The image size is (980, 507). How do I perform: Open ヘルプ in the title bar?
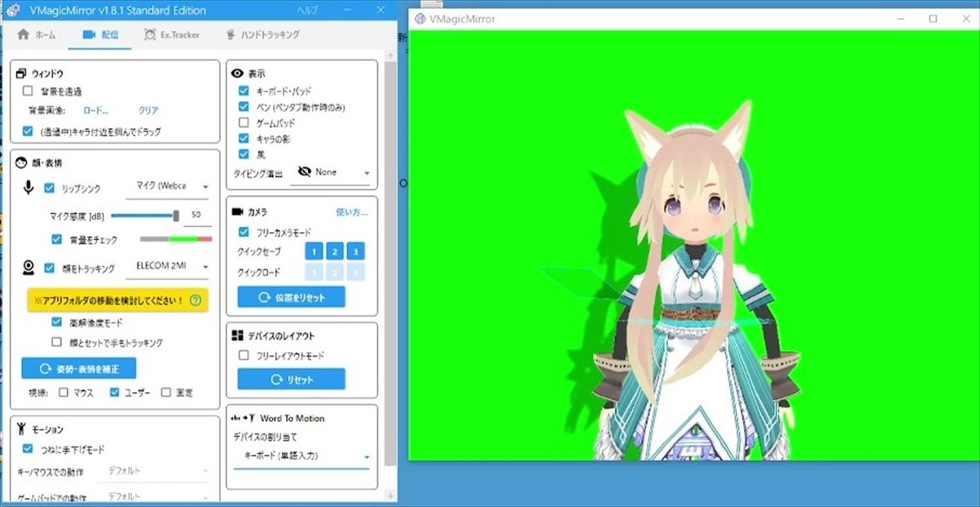[x=308, y=11]
